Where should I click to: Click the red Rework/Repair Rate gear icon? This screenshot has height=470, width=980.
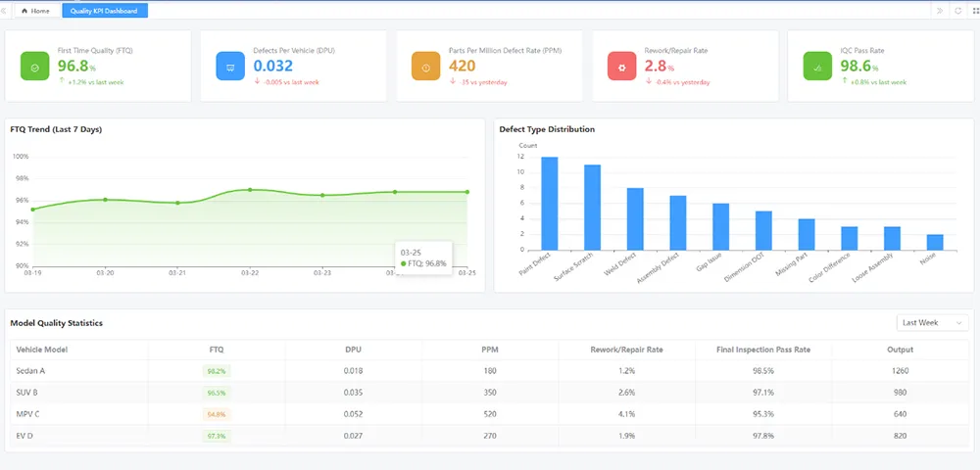(x=622, y=67)
